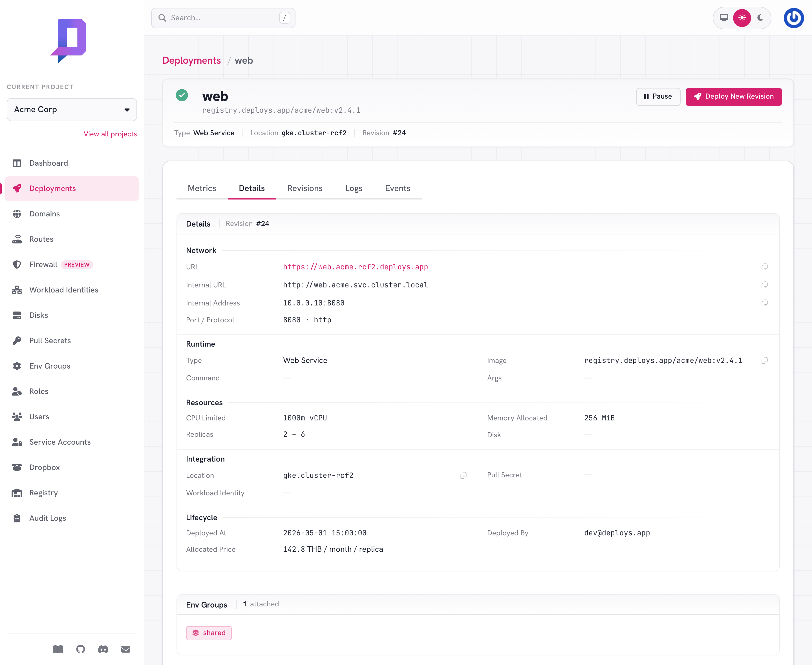
Task: Enable light theme with sun button
Action: click(742, 18)
